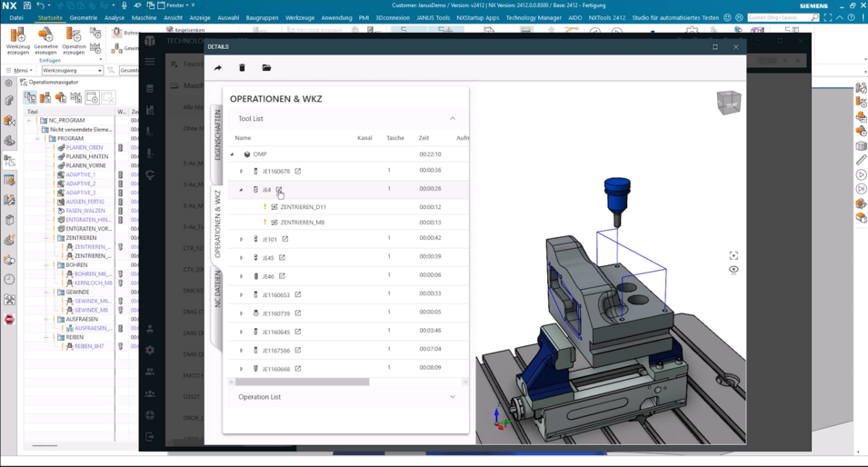The image size is (868, 467).
Task: Open external link icon next to JE1160668
Action: pos(298,369)
